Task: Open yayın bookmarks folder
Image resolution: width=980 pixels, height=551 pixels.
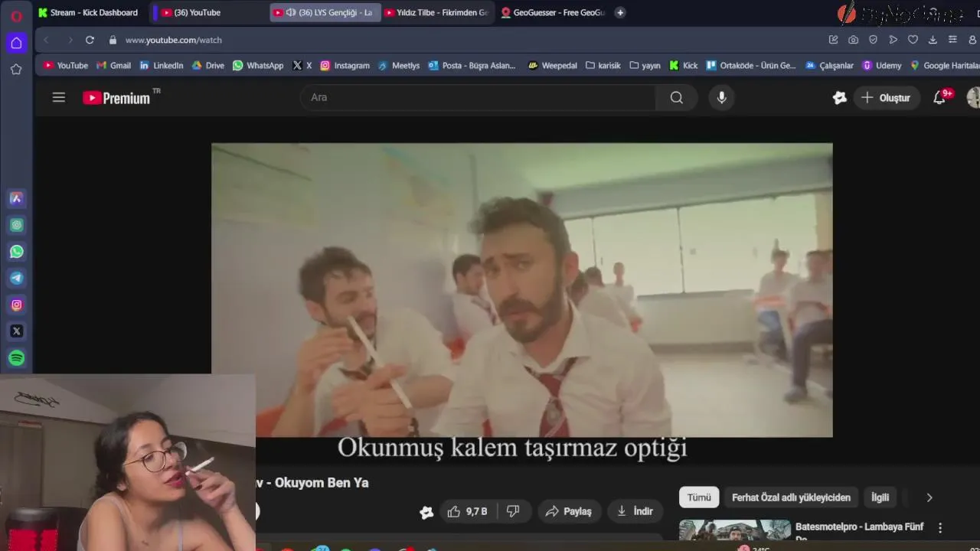Action: pos(645,66)
